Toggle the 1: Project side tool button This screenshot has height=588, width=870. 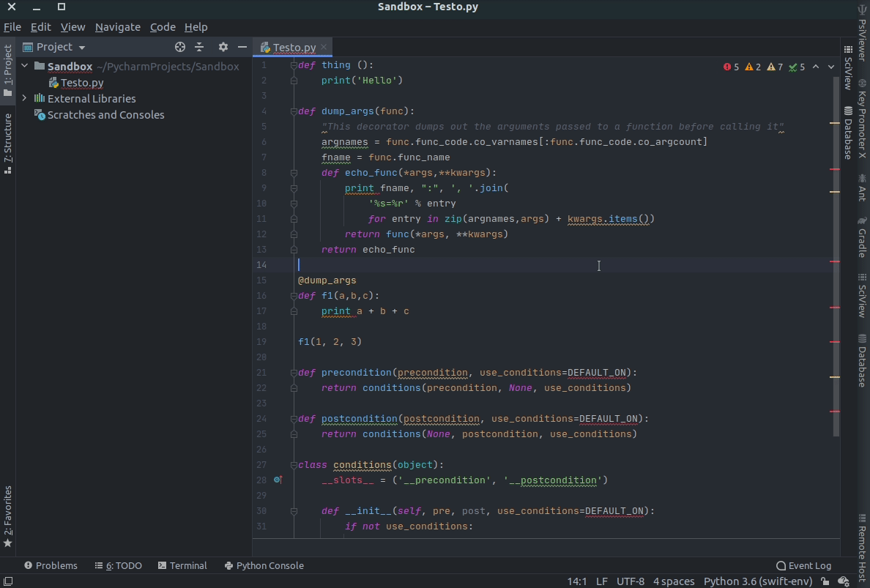8,70
